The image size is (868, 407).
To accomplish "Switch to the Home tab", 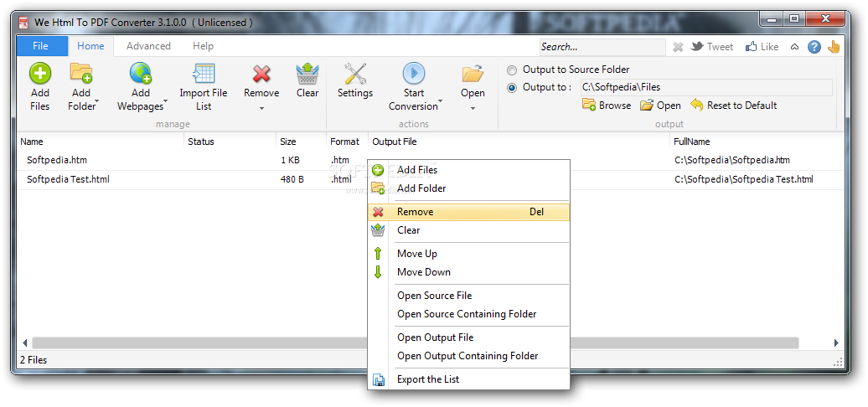I will coord(90,46).
